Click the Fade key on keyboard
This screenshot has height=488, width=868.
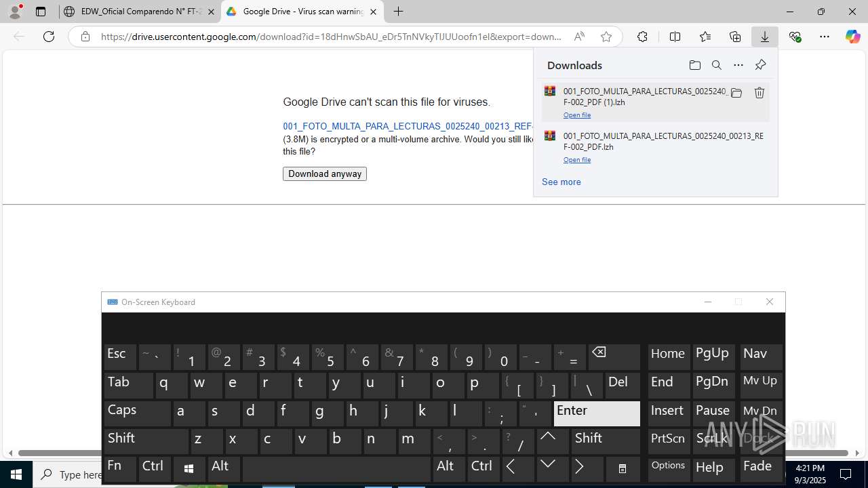(x=762, y=469)
